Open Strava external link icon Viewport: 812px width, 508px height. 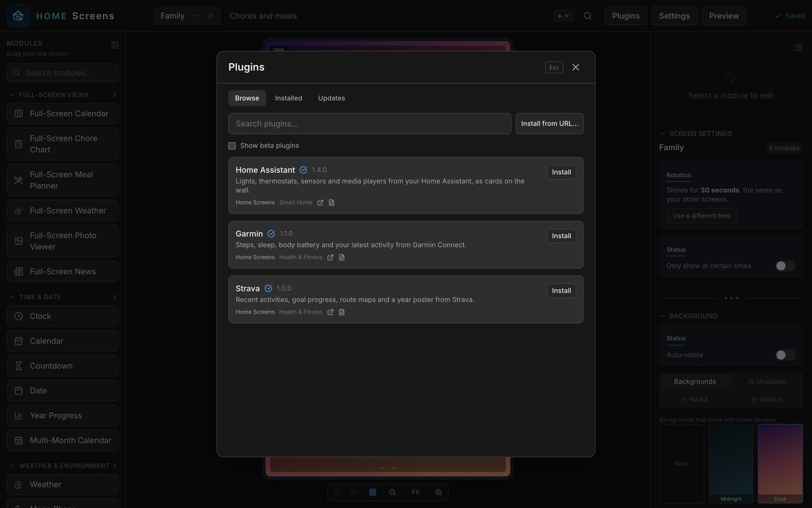point(330,312)
